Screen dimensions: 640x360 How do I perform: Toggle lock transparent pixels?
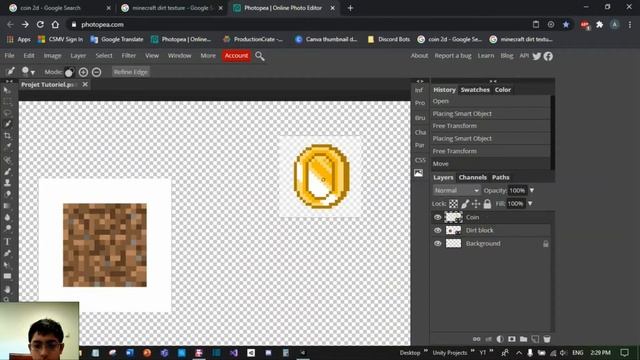coord(453,203)
